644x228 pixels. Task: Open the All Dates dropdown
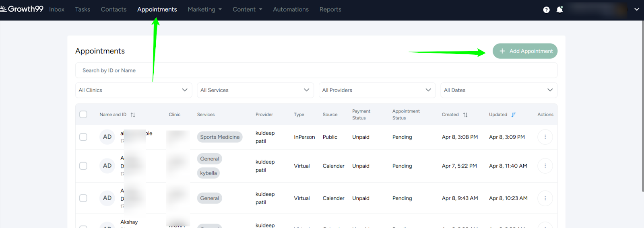[499, 90]
